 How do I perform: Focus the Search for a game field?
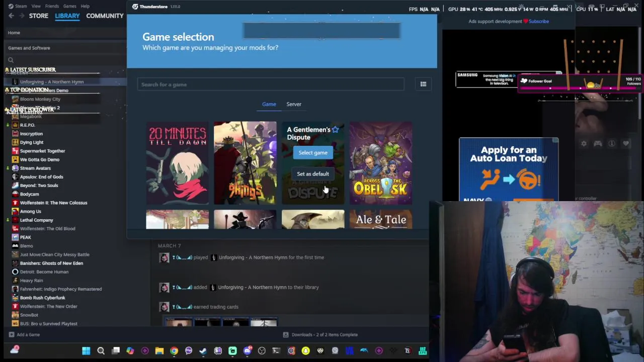[271, 84]
